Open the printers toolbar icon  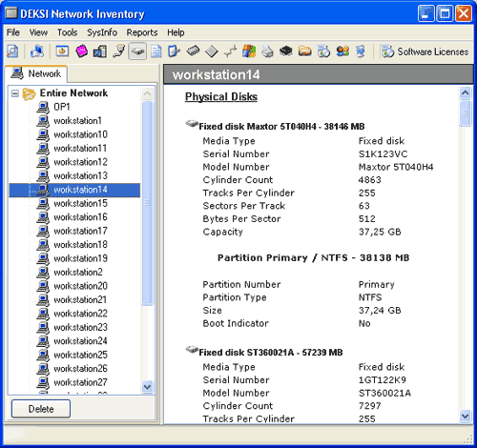(x=267, y=51)
